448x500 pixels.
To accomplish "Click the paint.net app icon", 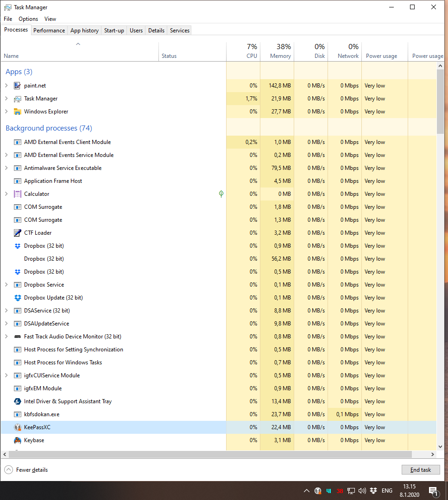I will [17, 86].
